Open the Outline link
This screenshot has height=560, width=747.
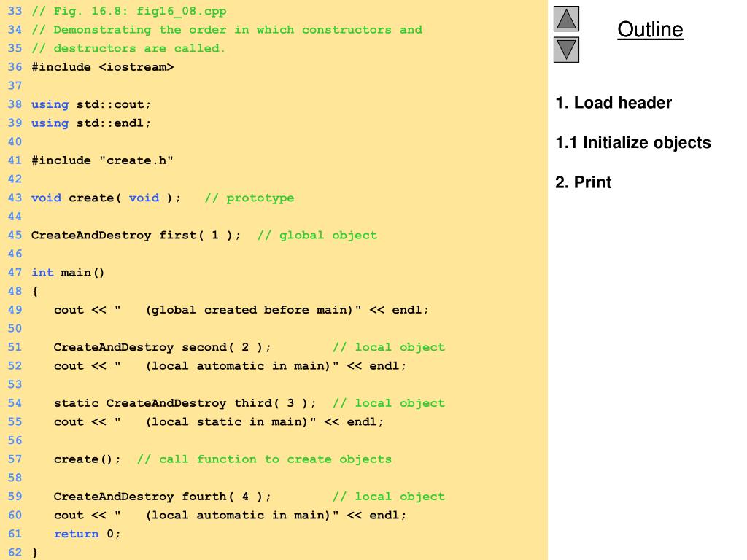click(x=650, y=29)
